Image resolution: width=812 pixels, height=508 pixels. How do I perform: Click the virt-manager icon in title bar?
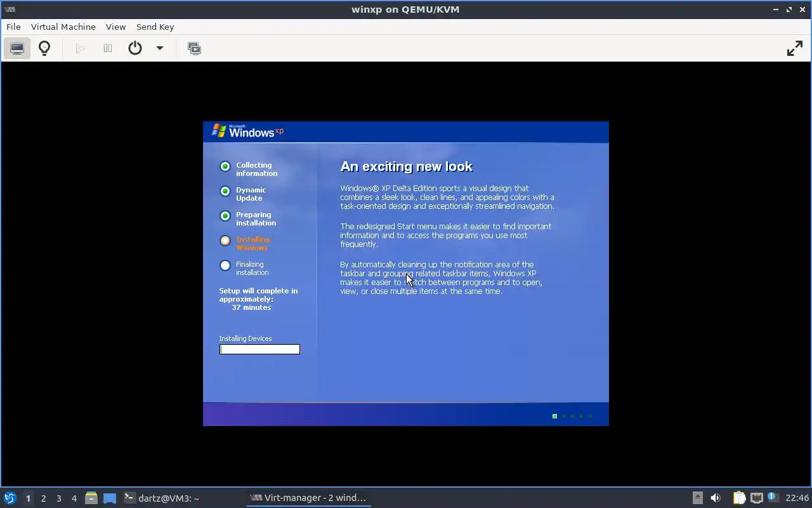point(10,9)
